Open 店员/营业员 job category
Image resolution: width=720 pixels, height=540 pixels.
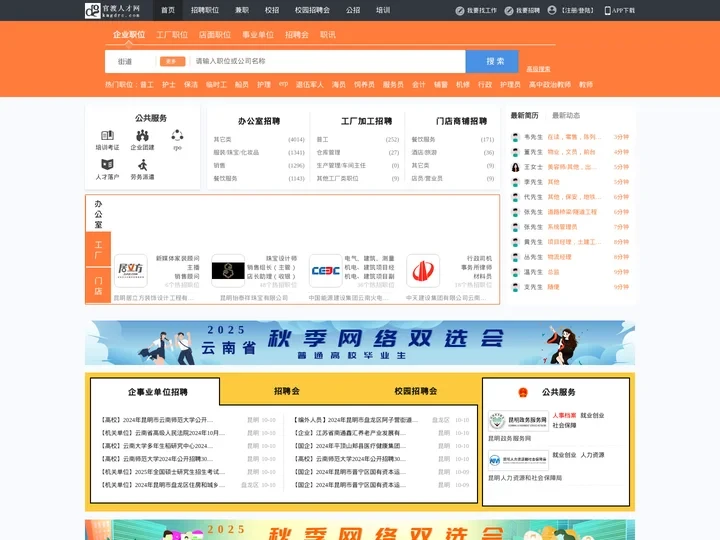click(427, 178)
